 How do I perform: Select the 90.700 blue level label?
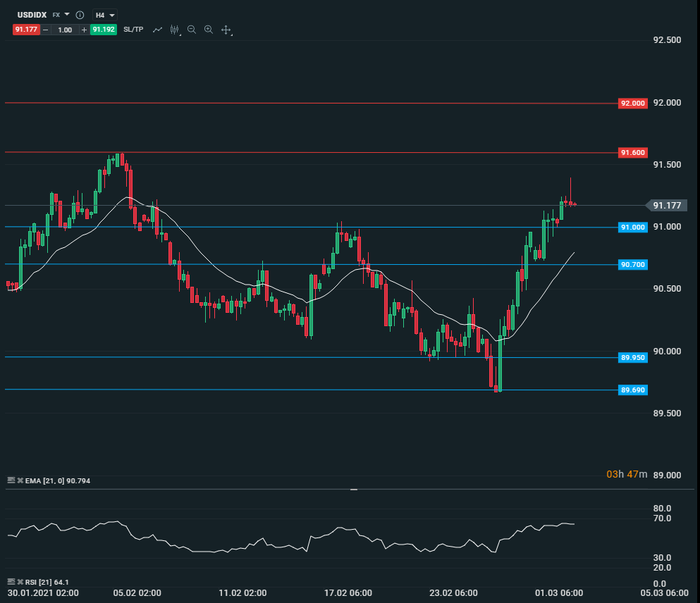point(632,265)
